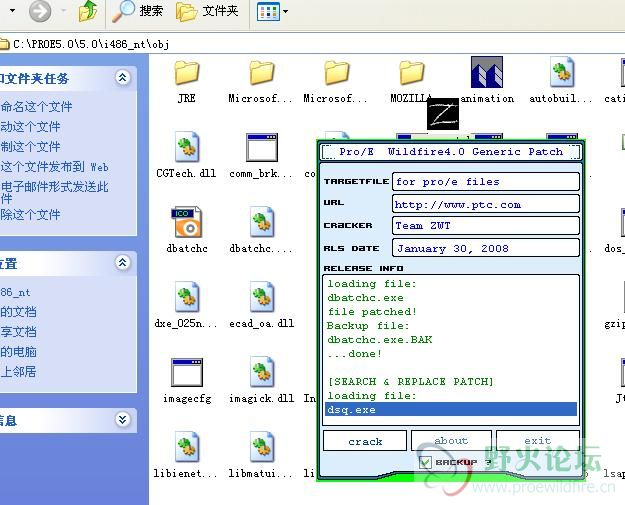Select the libienet... file icon

pos(187,447)
